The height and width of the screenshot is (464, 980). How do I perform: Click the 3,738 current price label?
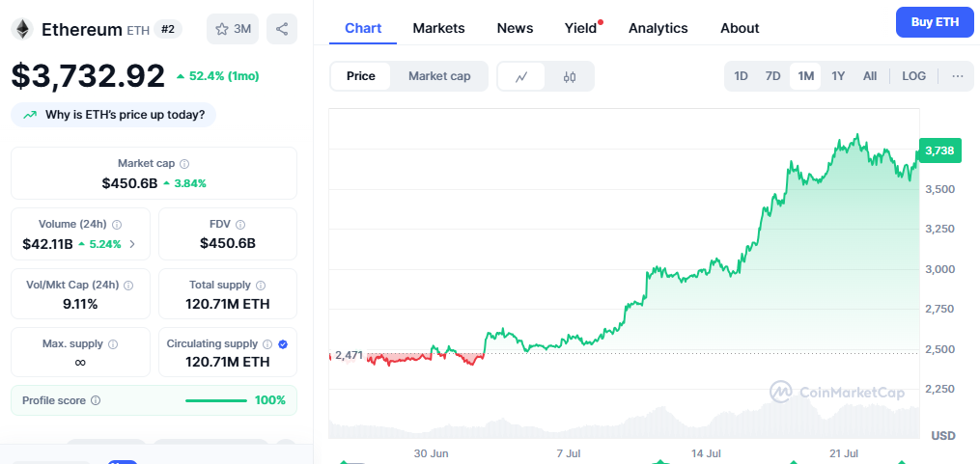point(940,150)
